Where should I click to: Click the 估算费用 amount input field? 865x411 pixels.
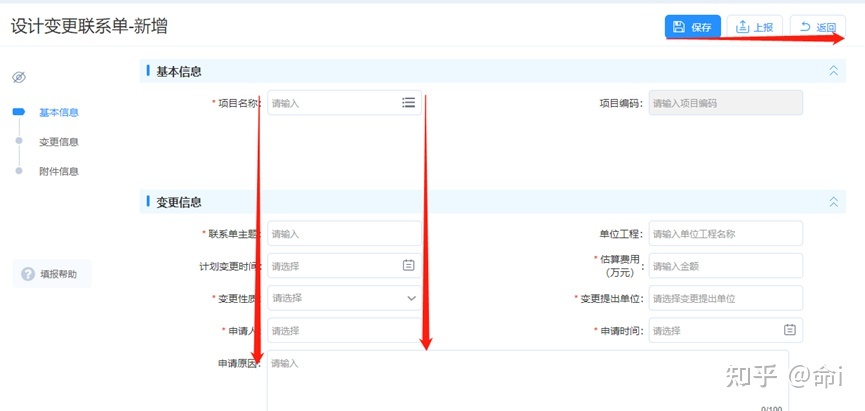tap(725, 266)
